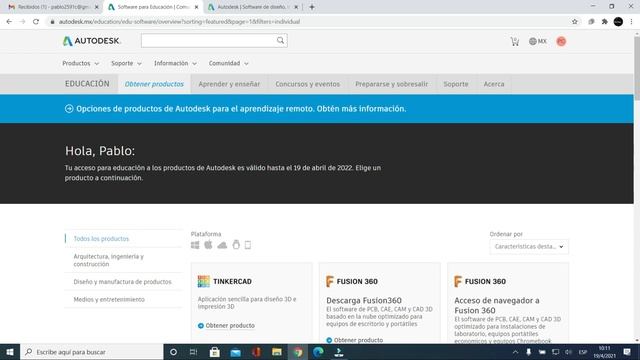Viewport: 640px width, 360px height.
Task: Open the shopping cart
Action: click(x=515, y=41)
